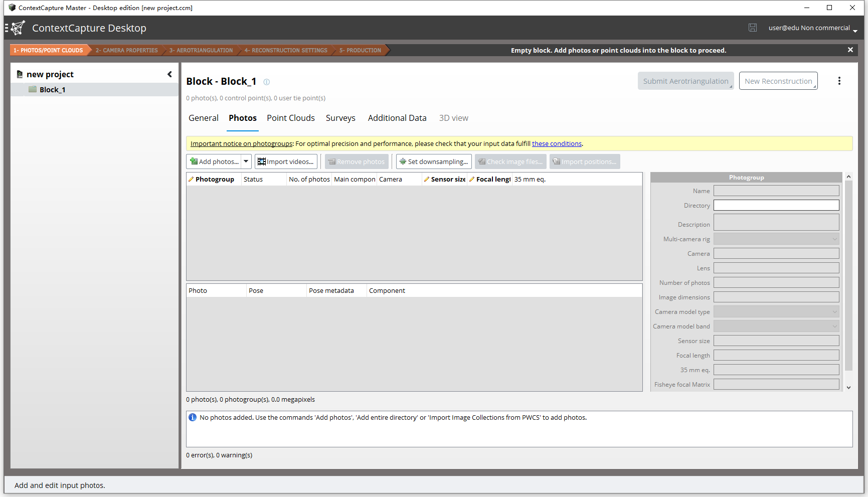Click the ContextCapture logo icon
868x497 pixels.
[18, 28]
